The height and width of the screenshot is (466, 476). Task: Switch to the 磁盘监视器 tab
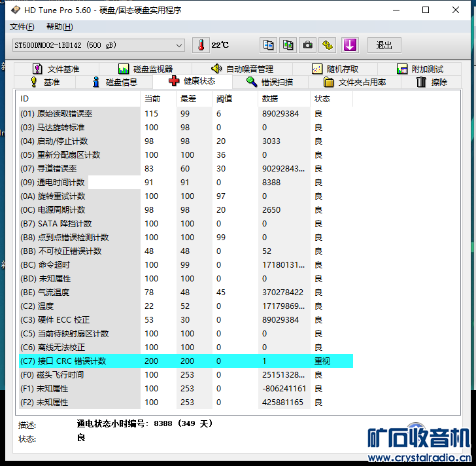click(145, 69)
